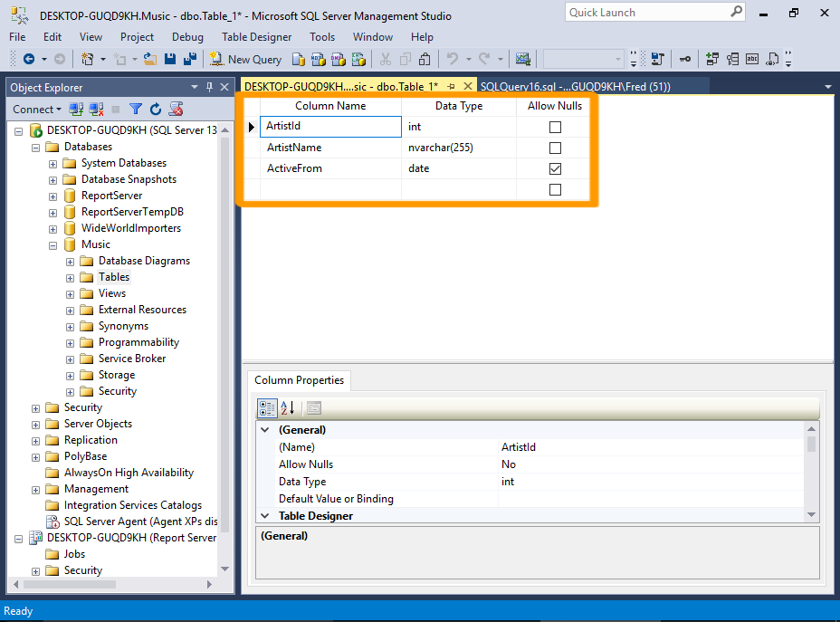The width and height of the screenshot is (840, 622).
Task: Enable Allow Nulls for ArtistId
Action: (x=555, y=127)
